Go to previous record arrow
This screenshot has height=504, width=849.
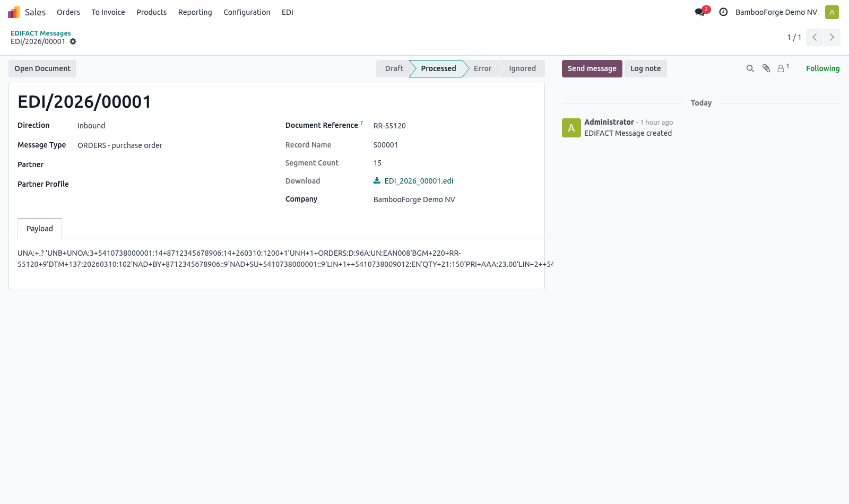[815, 37]
